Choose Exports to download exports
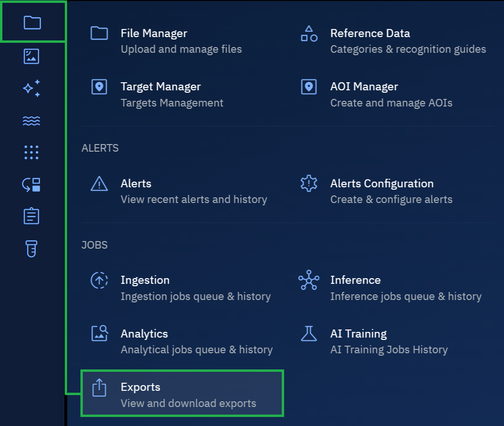 tap(182, 394)
